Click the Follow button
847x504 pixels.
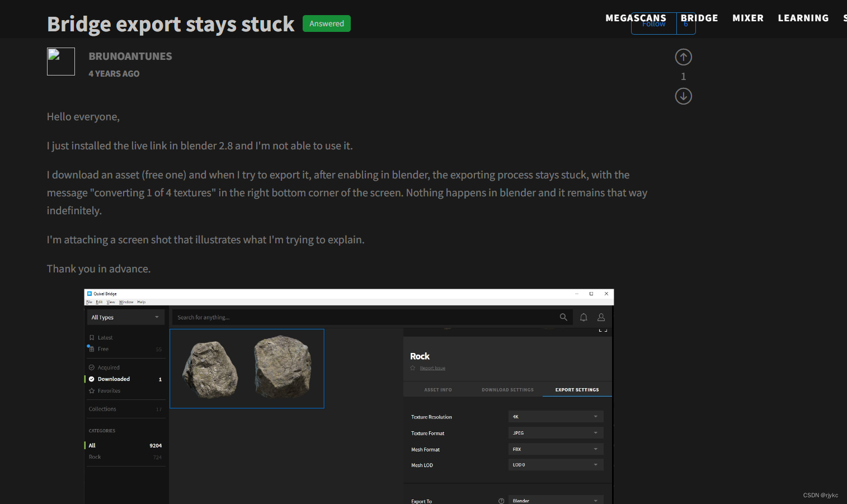coord(654,23)
